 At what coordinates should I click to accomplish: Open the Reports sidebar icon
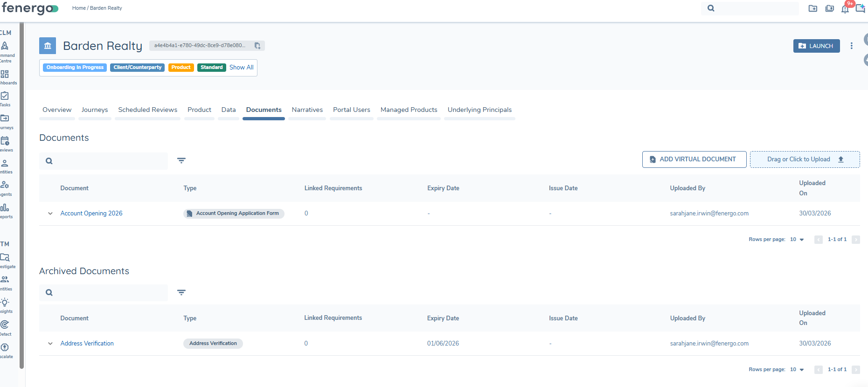[5, 207]
